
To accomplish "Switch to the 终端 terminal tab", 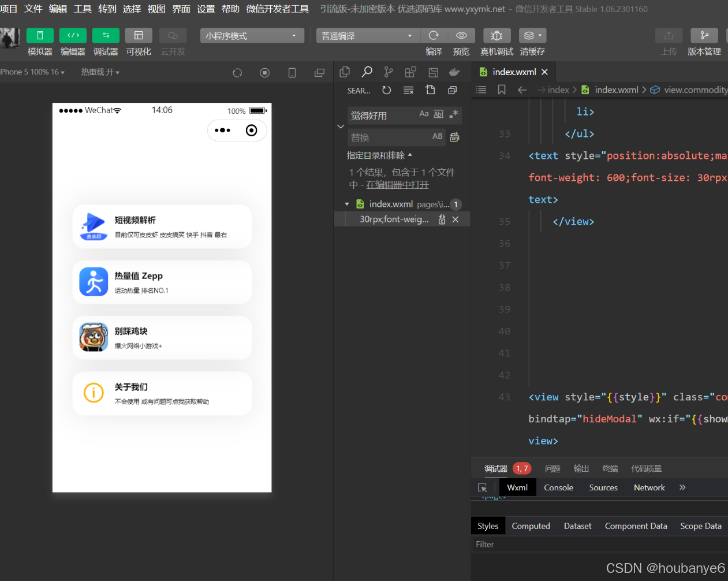I will [610, 468].
